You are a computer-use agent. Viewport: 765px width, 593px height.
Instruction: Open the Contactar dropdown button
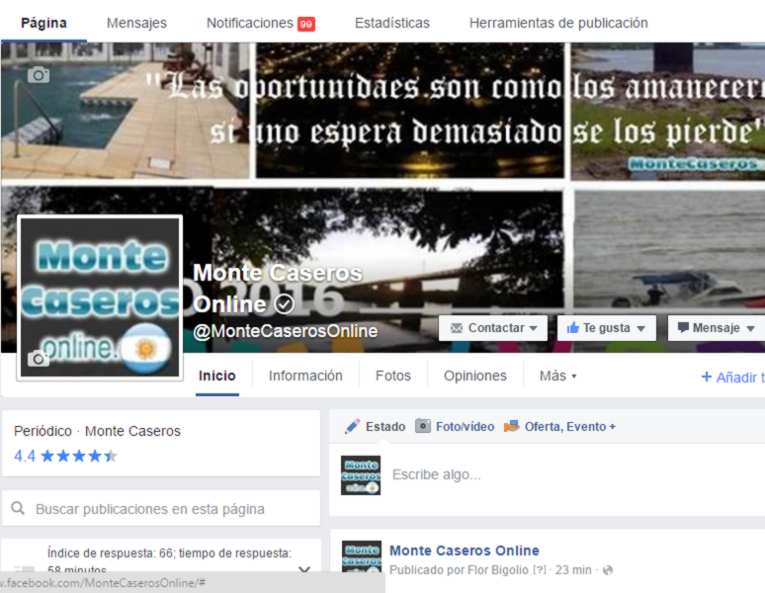493,328
